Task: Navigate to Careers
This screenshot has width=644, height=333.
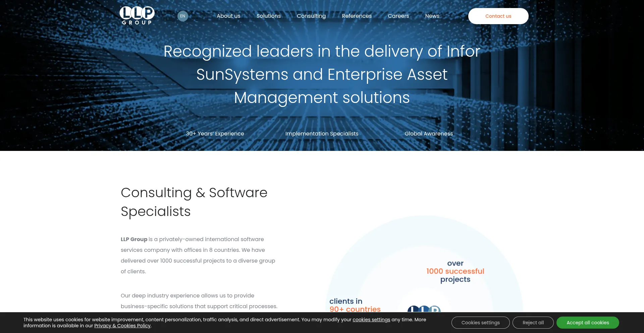Action: point(398,16)
